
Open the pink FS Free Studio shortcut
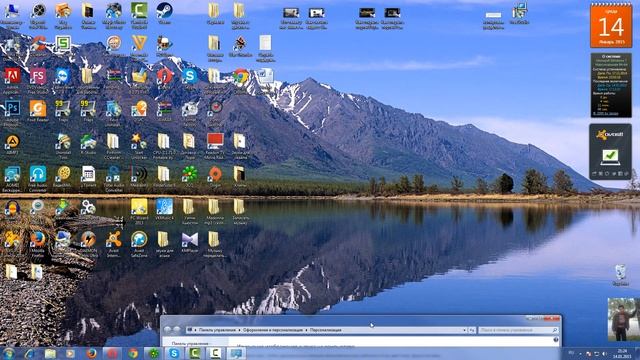tap(38, 81)
